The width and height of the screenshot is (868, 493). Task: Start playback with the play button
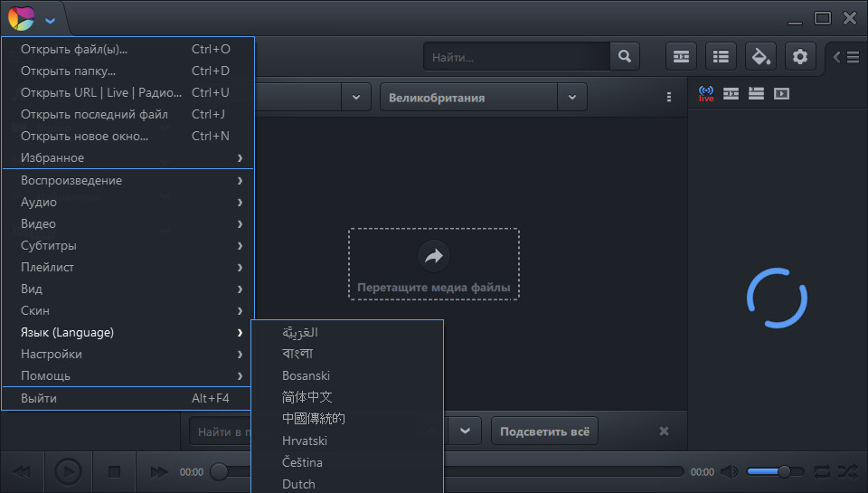[68, 472]
